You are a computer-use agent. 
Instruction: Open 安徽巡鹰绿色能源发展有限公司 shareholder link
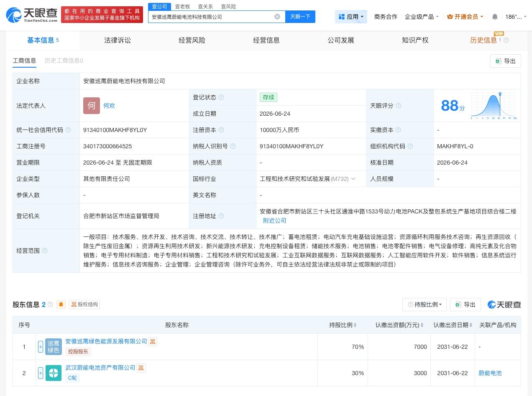tap(106, 341)
